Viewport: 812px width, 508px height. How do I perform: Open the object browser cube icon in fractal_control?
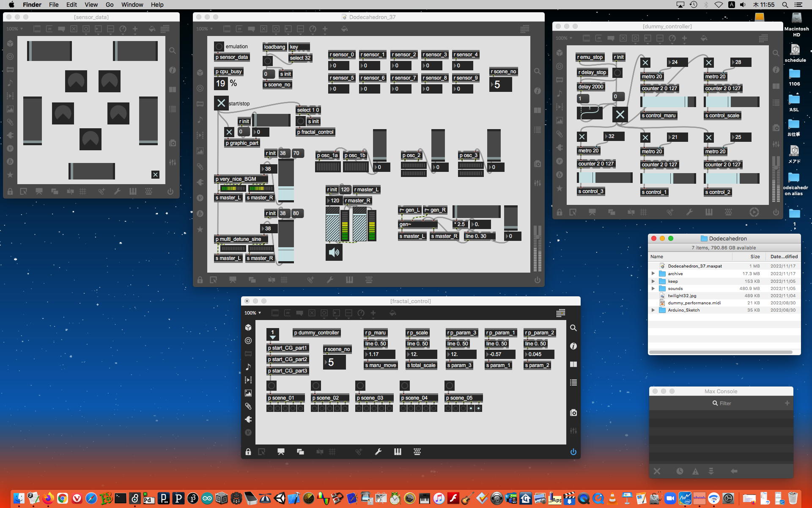click(x=248, y=327)
